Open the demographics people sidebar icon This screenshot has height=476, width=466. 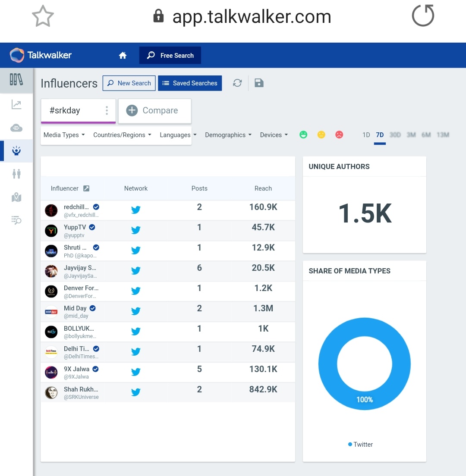tap(16, 174)
